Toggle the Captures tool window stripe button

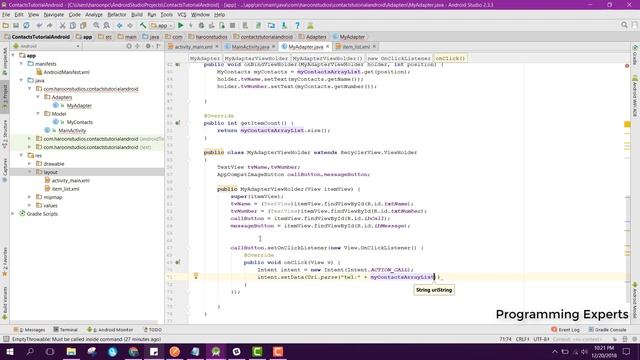pos(4,169)
